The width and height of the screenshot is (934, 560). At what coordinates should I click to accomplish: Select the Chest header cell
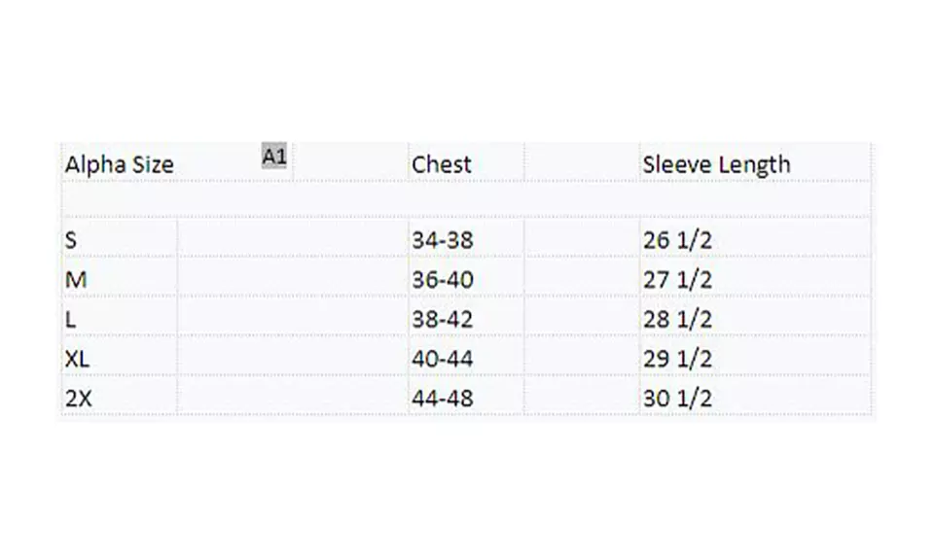tap(442, 164)
